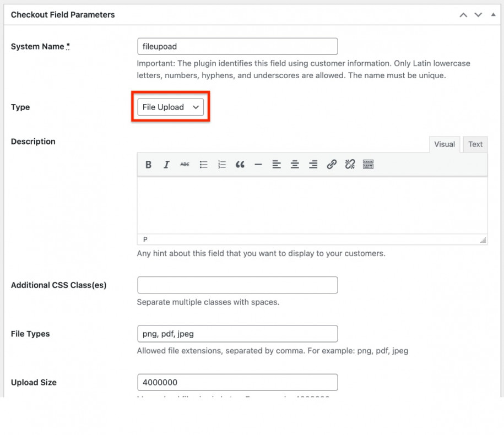Viewport: 504px width, 435px height.
Task: Apply italic formatting in the description editor
Action: pyautogui.click(x=166, y=164)
